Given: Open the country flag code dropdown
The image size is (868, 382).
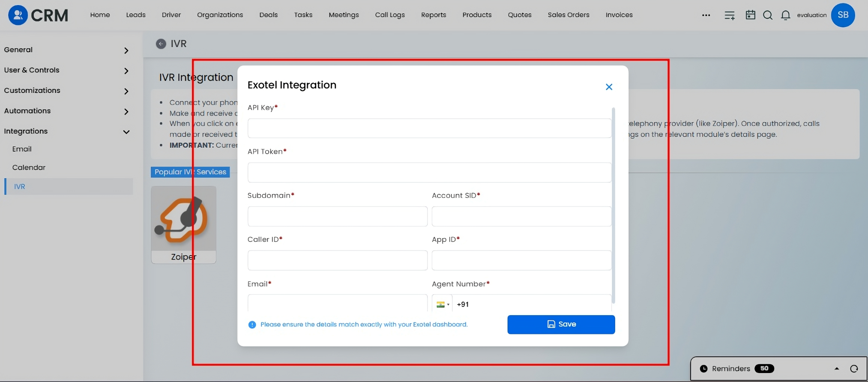Looking at the screenshot, I should click(x=443, y=304).
